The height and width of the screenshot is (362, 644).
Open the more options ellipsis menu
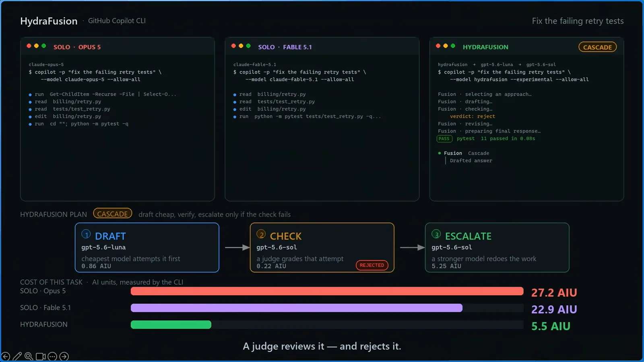click(x=52, y=356)
